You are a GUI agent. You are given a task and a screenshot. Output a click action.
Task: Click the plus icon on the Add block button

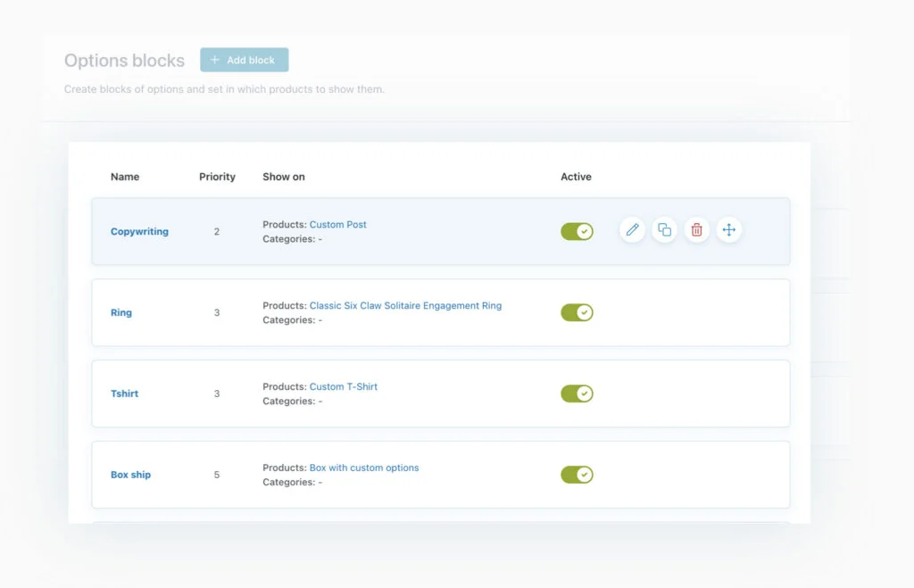tap(214, 60)
